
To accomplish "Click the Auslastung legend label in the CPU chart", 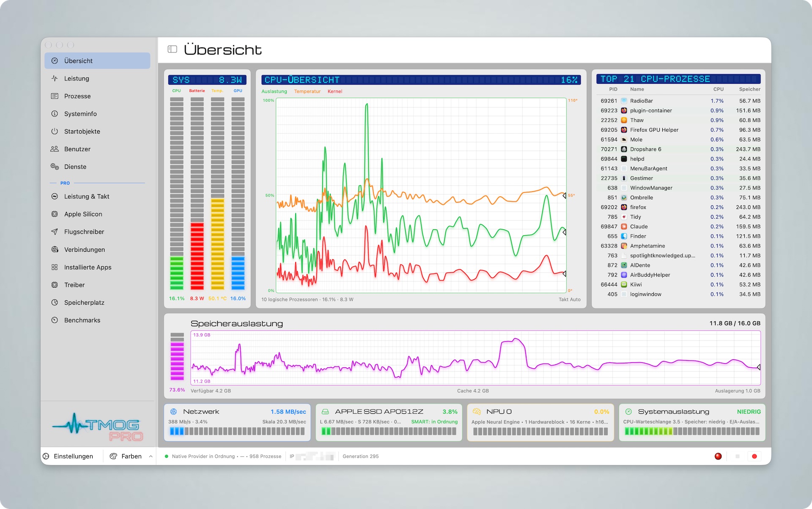I will 274,91.
